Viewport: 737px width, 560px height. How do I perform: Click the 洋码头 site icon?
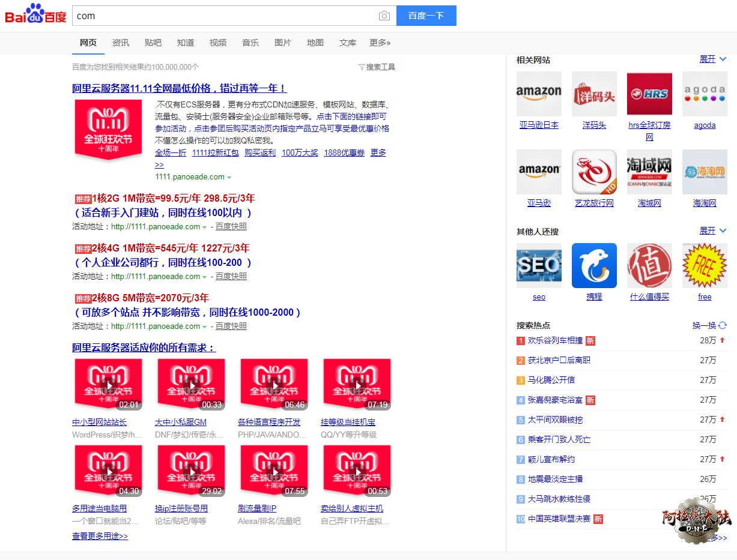[594, 94]
